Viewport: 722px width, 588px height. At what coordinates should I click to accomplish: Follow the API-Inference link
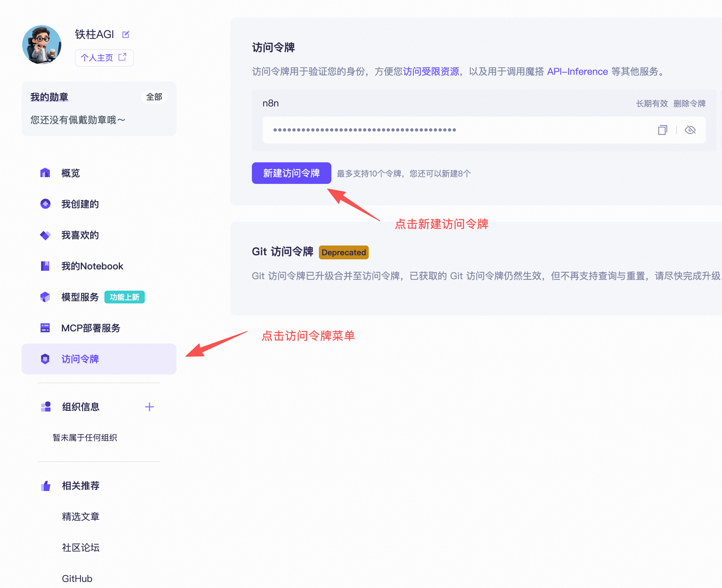pyautogui.click(x=577, y=71)
